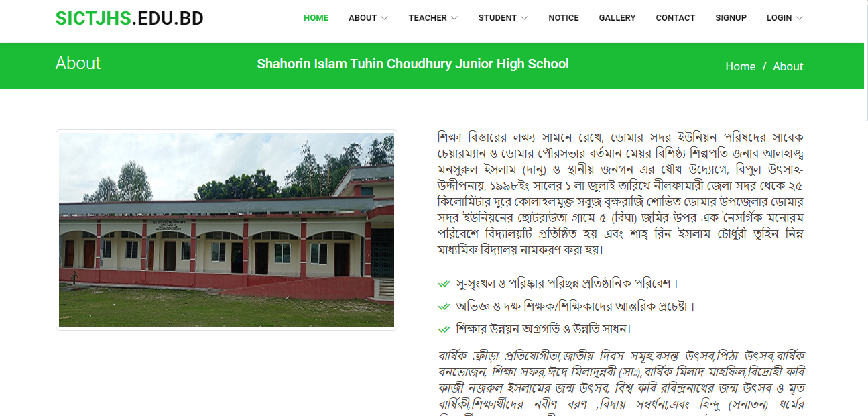Expand the LOGIN menu chevron
Image resolution: width=868 pixels, height=416 pixels.
[x=799, y=18]
